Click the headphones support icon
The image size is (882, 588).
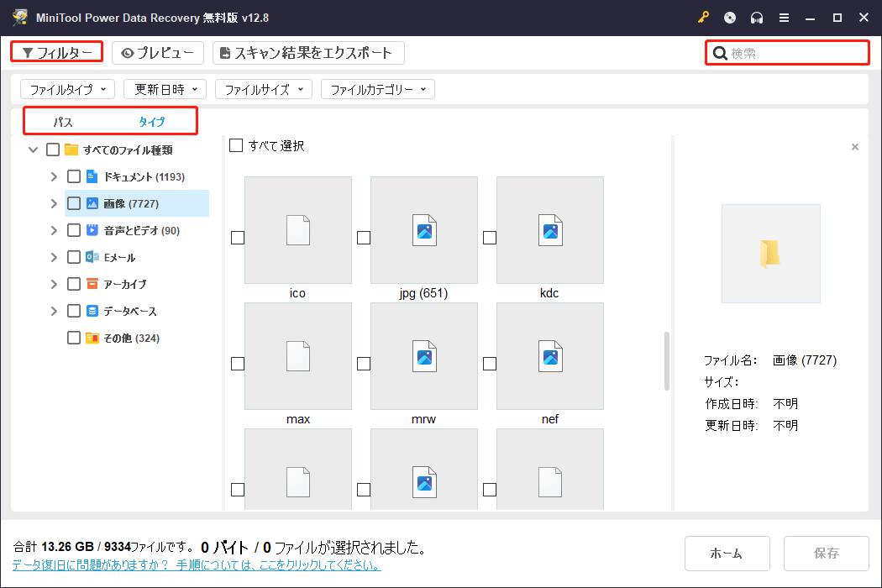click(755, 17)
